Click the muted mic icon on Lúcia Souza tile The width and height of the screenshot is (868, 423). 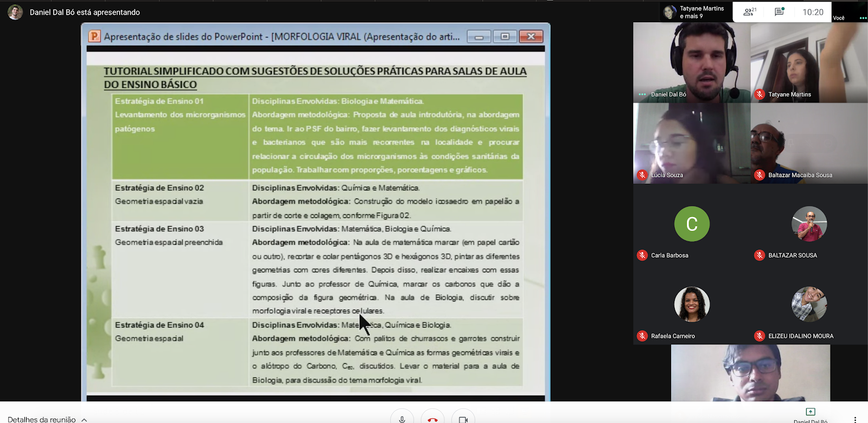click(x=642, y=175)
